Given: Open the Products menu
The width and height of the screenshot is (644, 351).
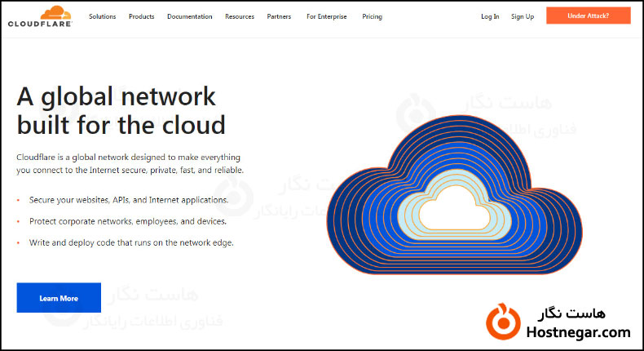Looking at the screenshot, I should 141,16.
